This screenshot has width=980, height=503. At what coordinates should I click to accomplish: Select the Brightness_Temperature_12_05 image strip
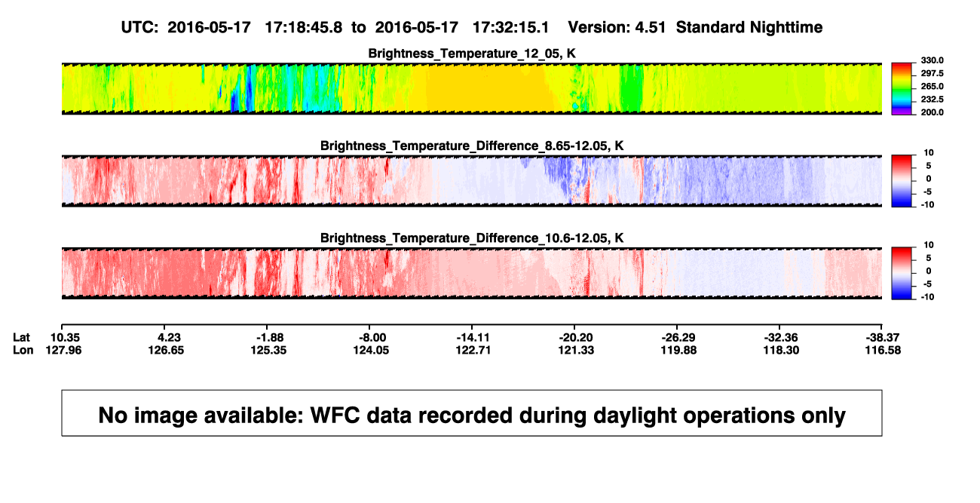pyautogui.click(x=471, y=88)
